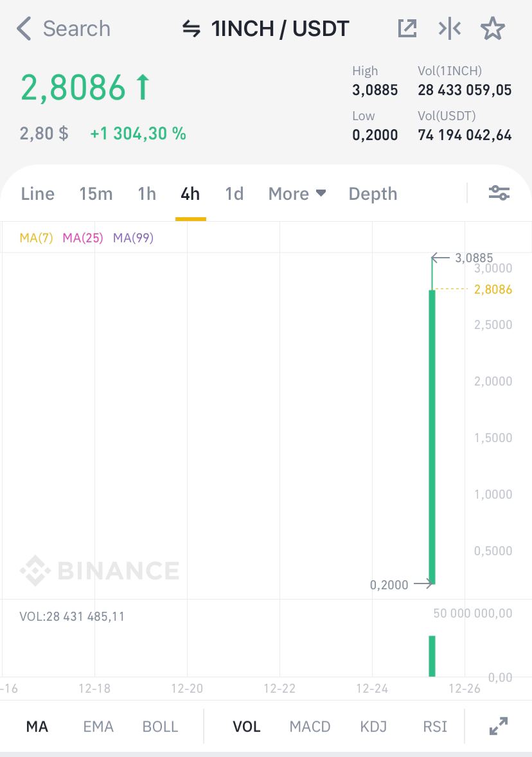Tap the MA(99) indicator label
532x757 pixels.
tap(133, 238)
